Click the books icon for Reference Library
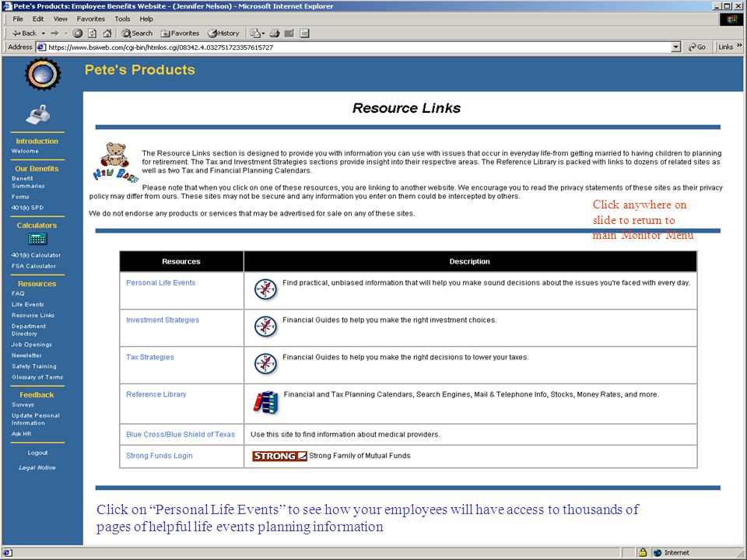747x560 pixels. pyautogui.click(x=266, y=403)
